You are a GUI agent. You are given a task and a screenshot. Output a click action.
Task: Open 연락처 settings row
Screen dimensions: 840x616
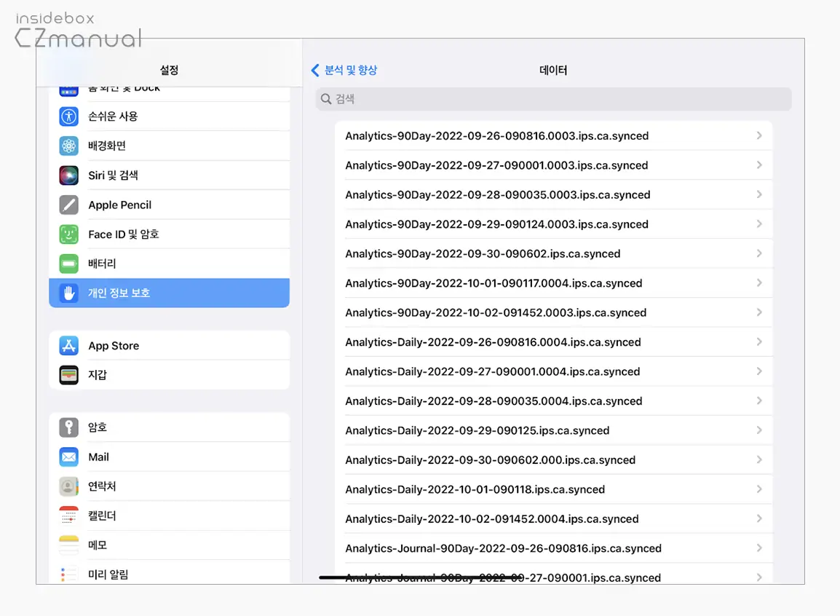tap(170, 486)
